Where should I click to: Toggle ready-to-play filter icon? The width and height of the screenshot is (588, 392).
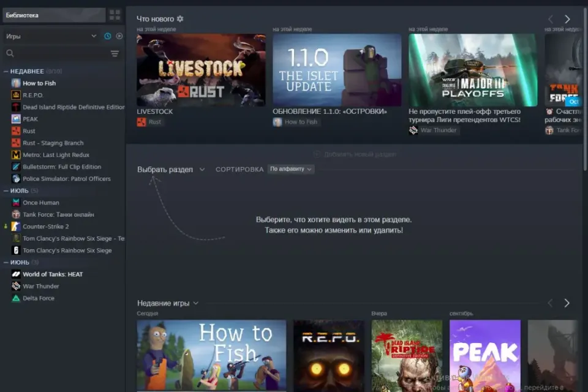tap(119, 36)
